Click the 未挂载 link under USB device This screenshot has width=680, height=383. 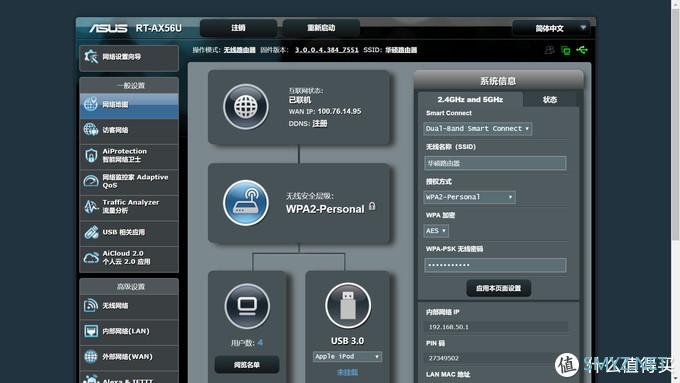(x=347, y=372)
